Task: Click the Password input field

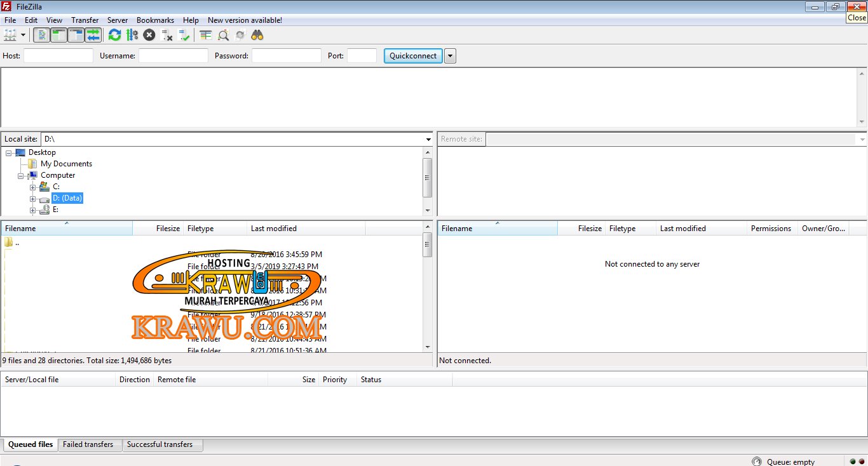Action: 287,56
